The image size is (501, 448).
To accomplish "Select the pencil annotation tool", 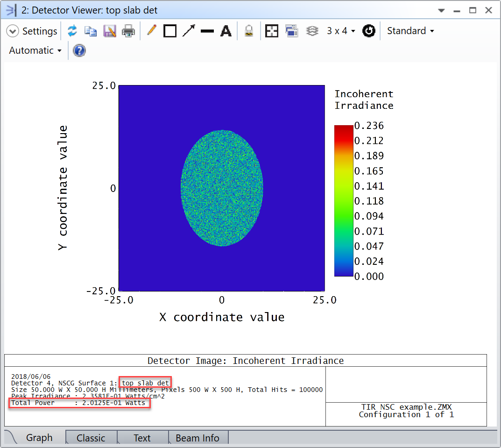I will 151,31.
